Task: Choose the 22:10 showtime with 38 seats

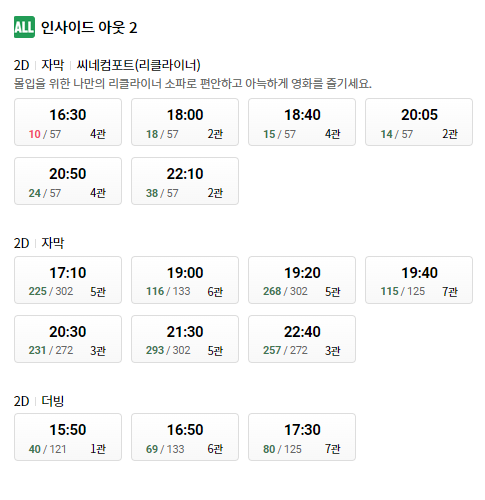Action: point(185,181)
